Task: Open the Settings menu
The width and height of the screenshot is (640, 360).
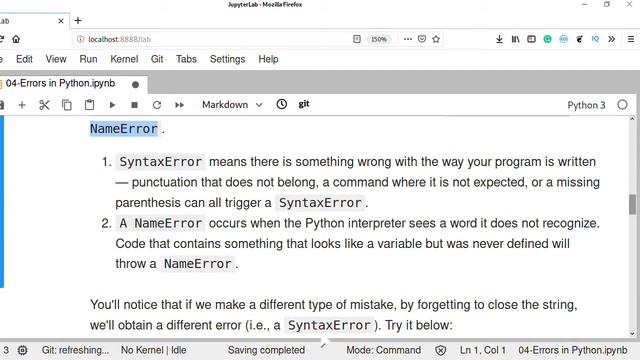Action: (x=227, y=59)
